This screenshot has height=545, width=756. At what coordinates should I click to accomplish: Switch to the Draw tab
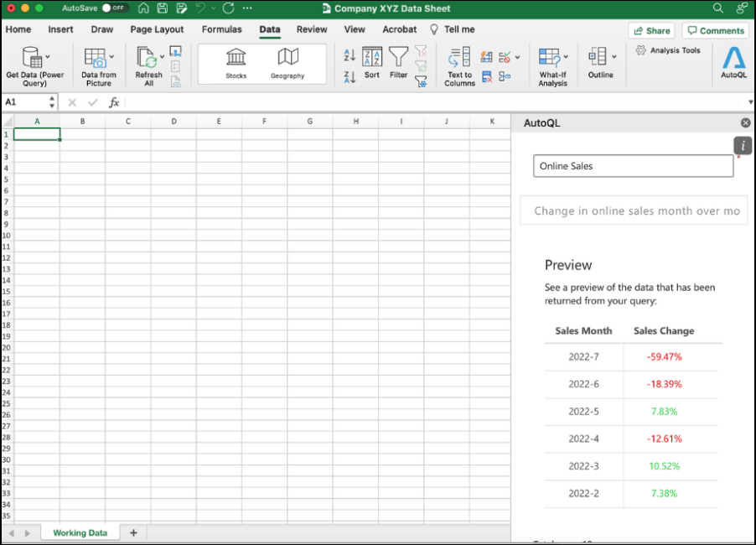[102, 29]
